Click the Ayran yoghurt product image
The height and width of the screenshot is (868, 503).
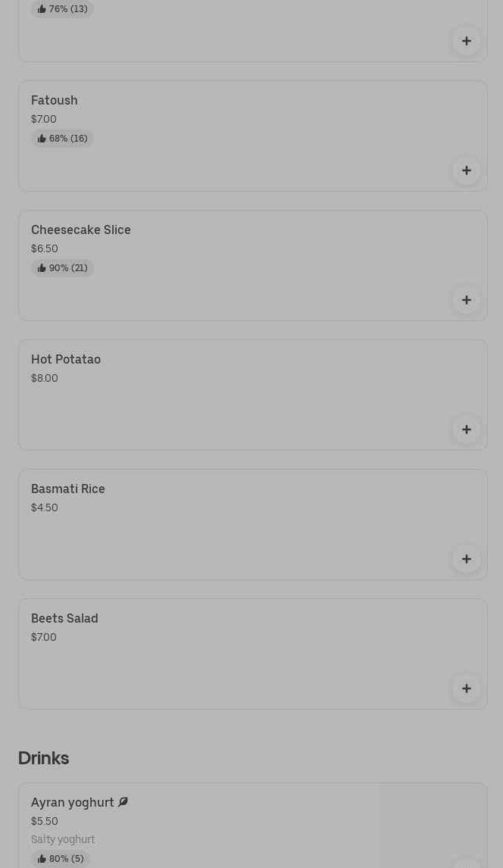pyautogui.click(x=432, y=826)
